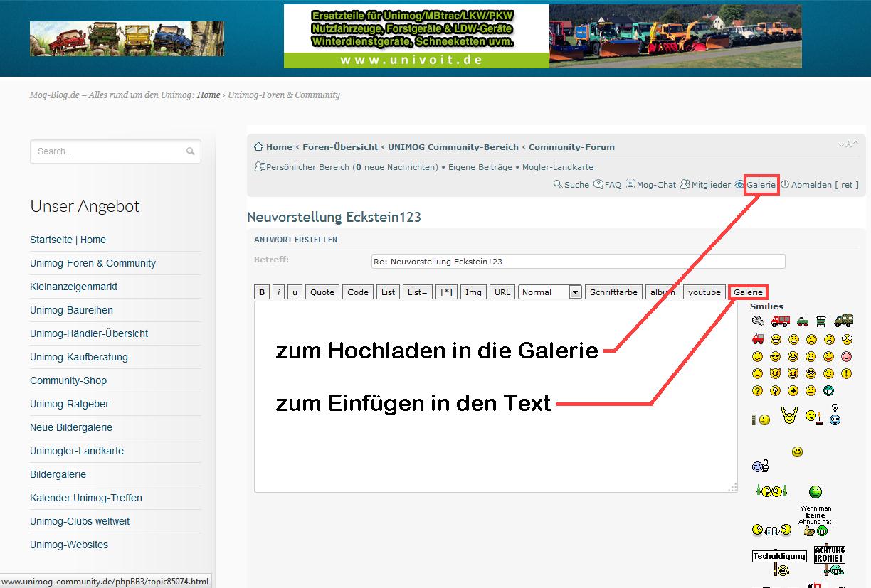Insert the yellow question mark smiley
This screenshot has width=871, height=588.
(x=757, y=391)
